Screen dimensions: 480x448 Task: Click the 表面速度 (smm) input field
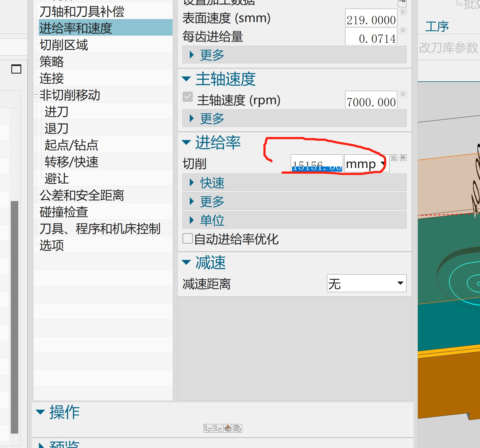[x=371, y=18]
